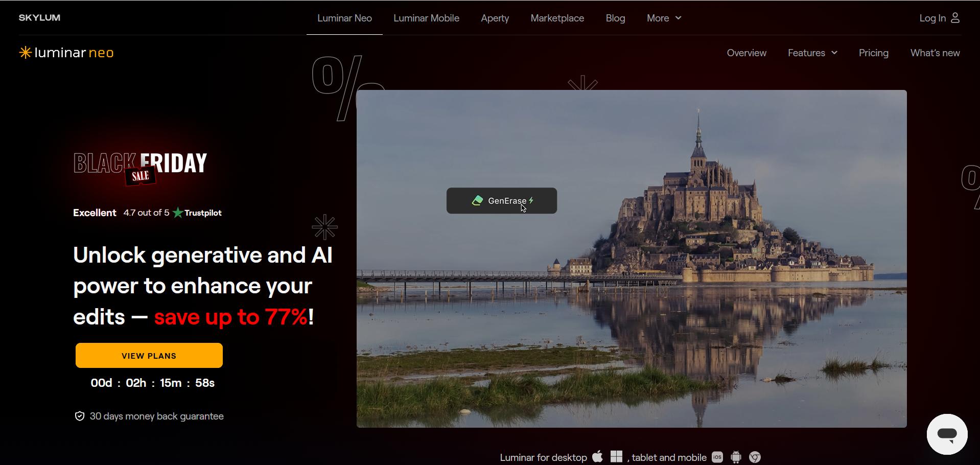Open the What's new link
980x465 pixels.
935,53
